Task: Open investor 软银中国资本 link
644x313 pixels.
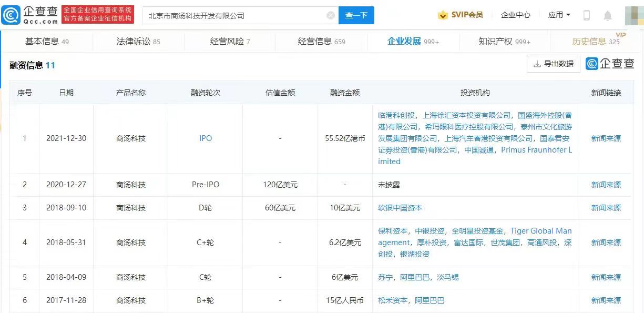Action: tap(400, 208)
